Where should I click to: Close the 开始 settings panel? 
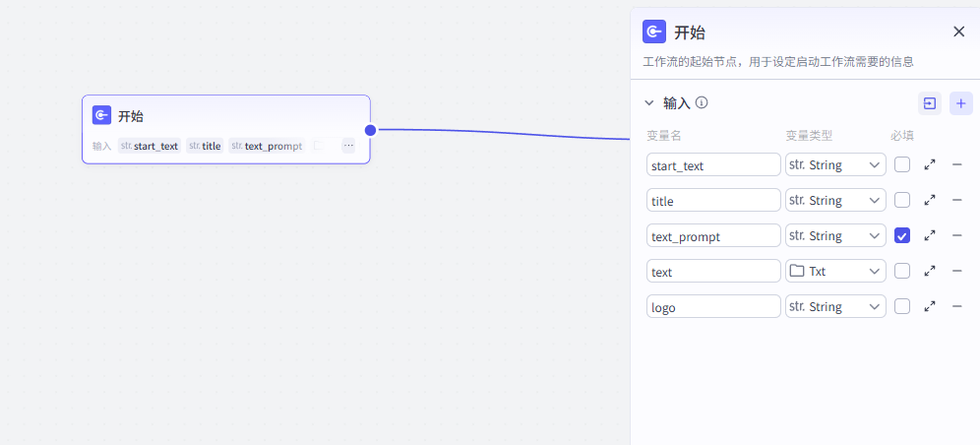tap(958, 32)
